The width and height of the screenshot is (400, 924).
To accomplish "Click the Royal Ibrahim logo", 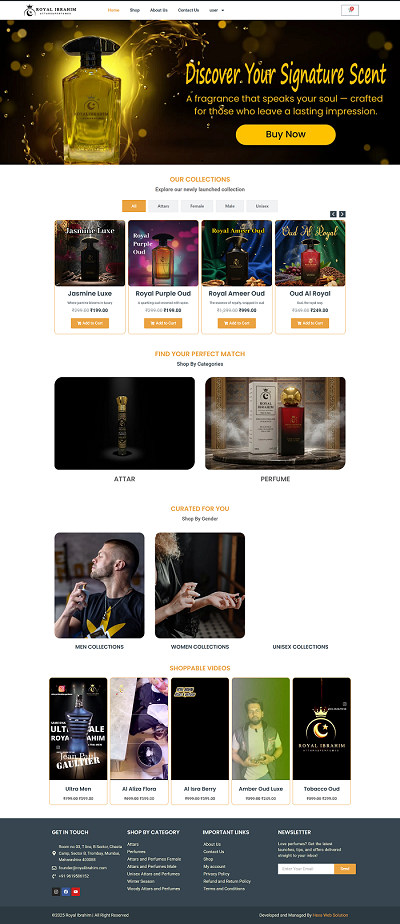I will point(50,10).
